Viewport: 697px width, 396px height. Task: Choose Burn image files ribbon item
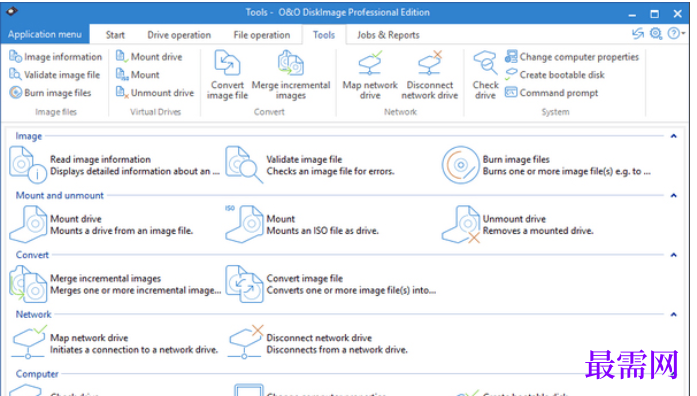point(50,92)
